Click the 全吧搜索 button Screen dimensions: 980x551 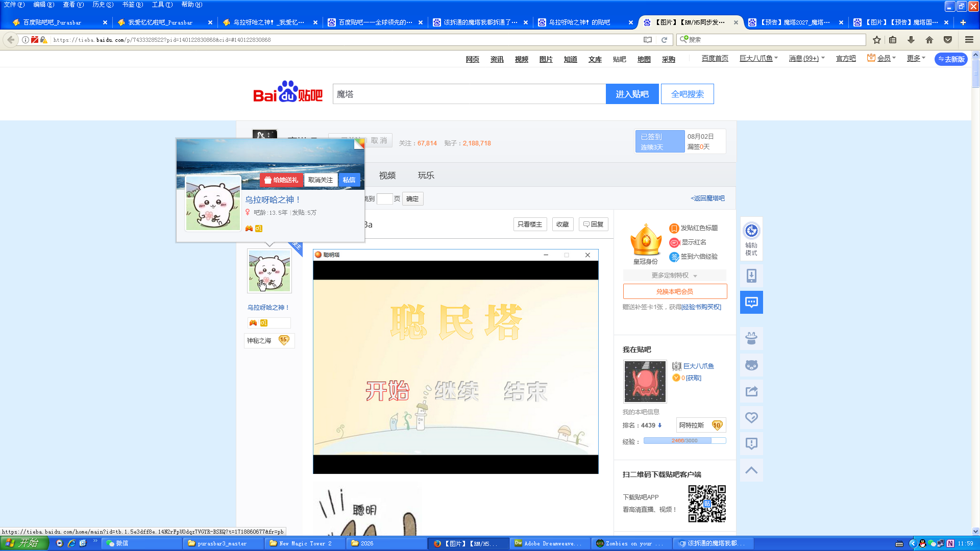687,94
